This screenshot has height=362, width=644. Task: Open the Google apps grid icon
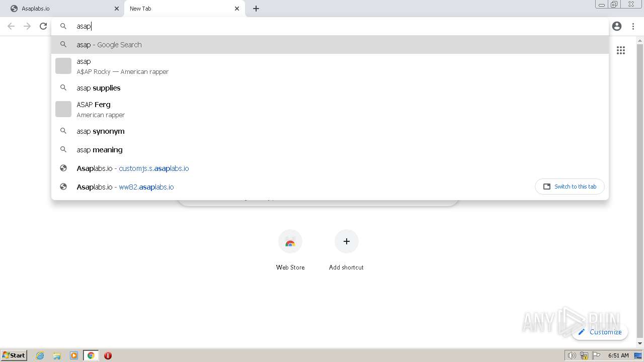click(621, 50)
